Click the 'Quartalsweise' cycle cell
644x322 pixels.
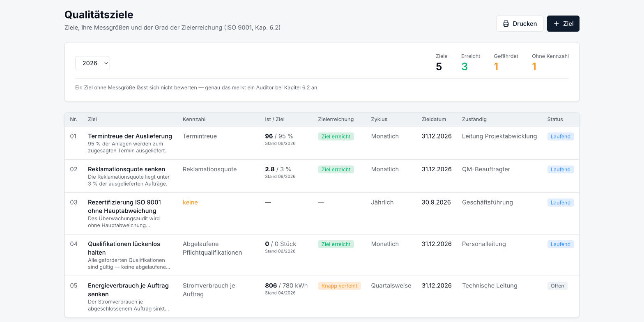coord(391,286)
